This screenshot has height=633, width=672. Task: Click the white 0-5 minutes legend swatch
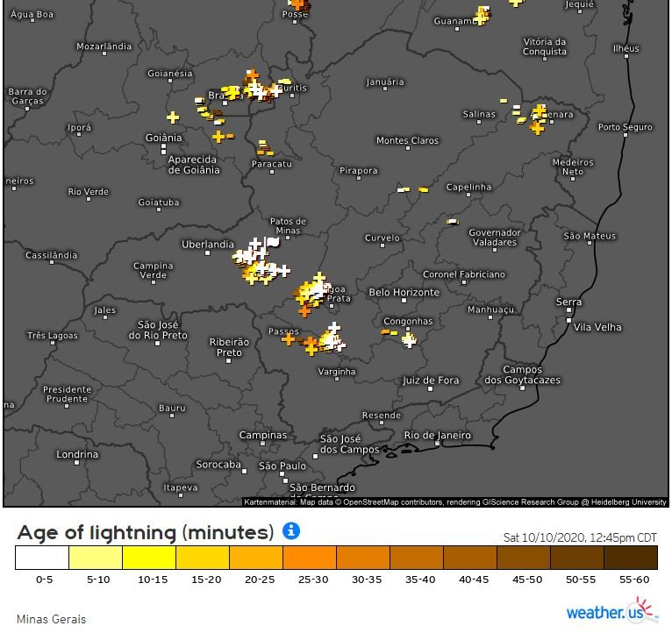click(x=42, y=558)
